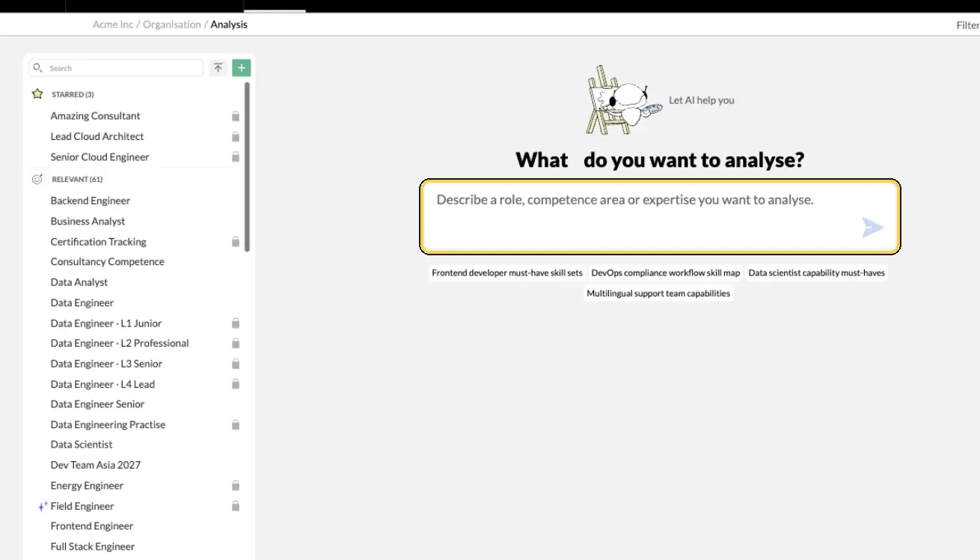Screen dimensions: 980x560
Task: Click the lock icon on Amazing Consultant
Action: point(236,116)
